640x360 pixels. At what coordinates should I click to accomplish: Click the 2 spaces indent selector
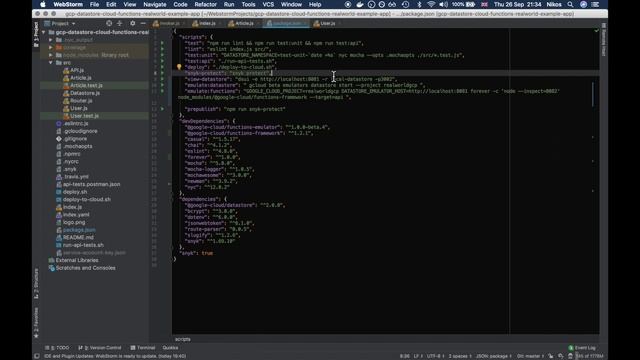460,356
